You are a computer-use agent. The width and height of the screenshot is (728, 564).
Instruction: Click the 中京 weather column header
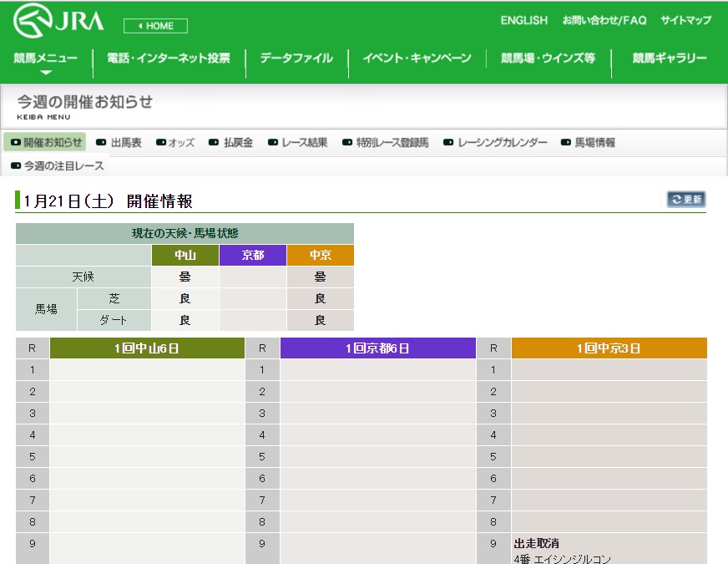tap(321, 255)
